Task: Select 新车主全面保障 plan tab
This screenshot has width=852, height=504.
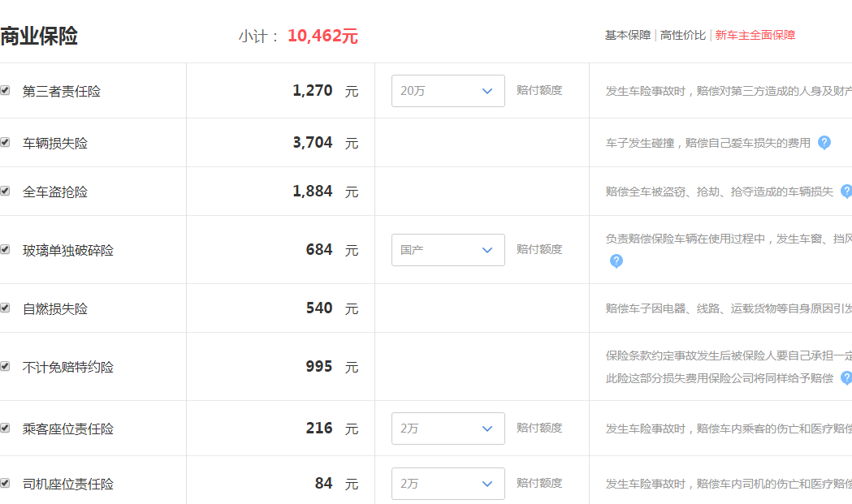Action: pos(755,35)
